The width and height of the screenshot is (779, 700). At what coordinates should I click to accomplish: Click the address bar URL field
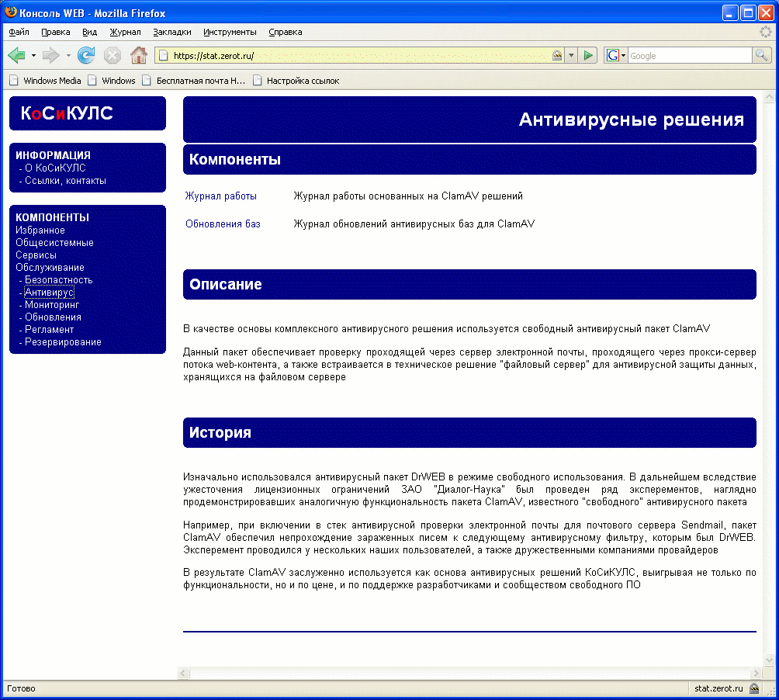(x=360, y=56)
